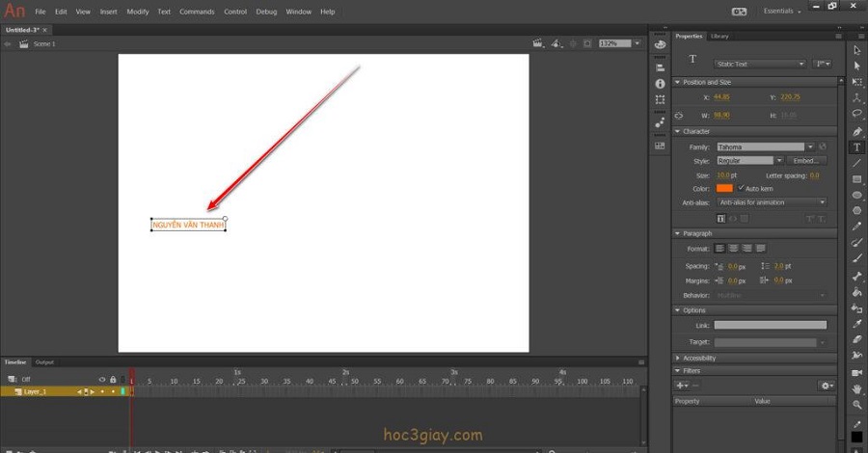The width and height of the screenshot is (868, 453).
Task: Expand the Accessibility section
Action: [x=678, y=358]
